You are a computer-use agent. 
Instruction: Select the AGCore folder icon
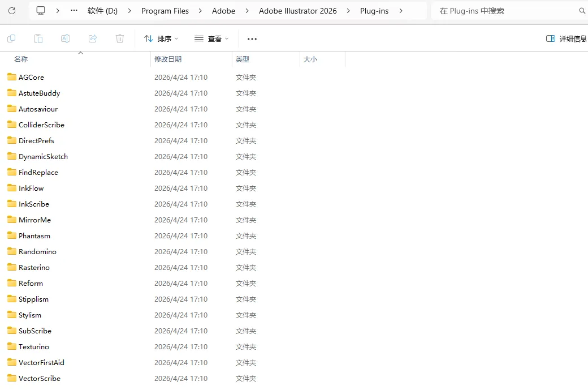click(x=12, y=77)
